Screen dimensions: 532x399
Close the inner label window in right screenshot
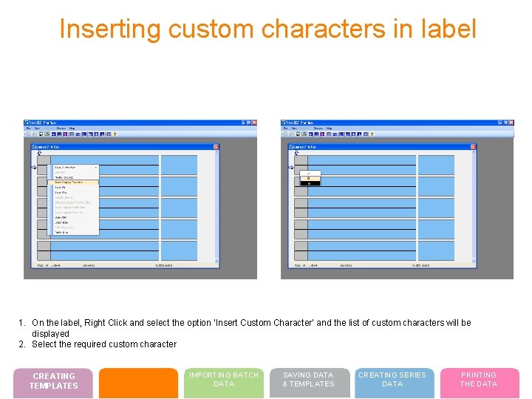[x=474, y=147]
